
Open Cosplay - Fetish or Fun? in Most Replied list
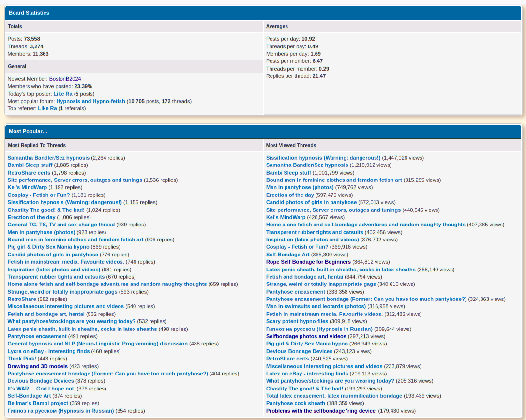click(x=39, y=195)
